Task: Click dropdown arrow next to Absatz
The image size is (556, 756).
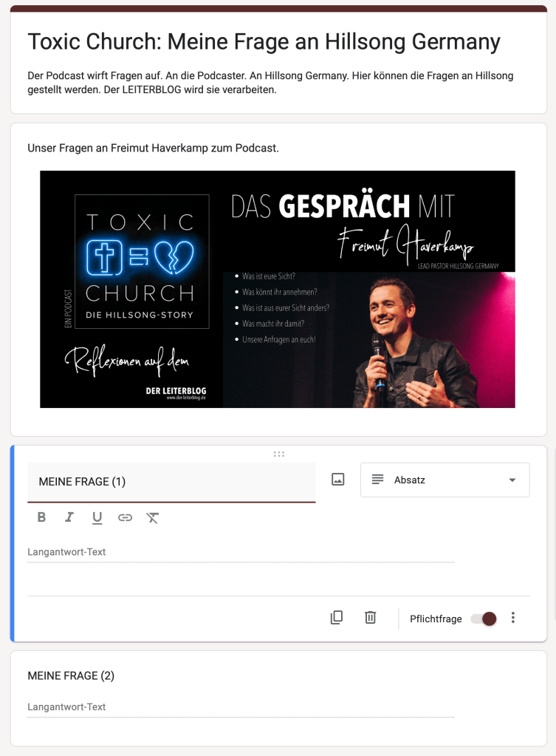Action: click(x=512, y=480)
